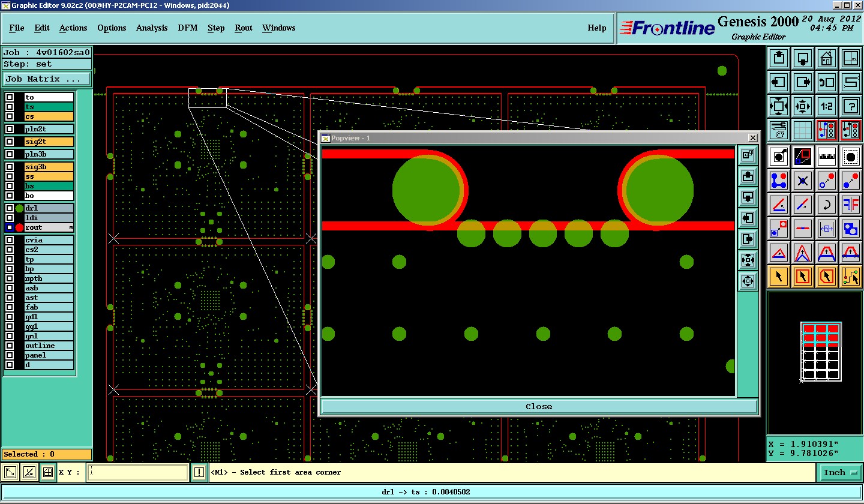Select the net selection arrow tool
The image size is (864, 504).
click(851, 277)
